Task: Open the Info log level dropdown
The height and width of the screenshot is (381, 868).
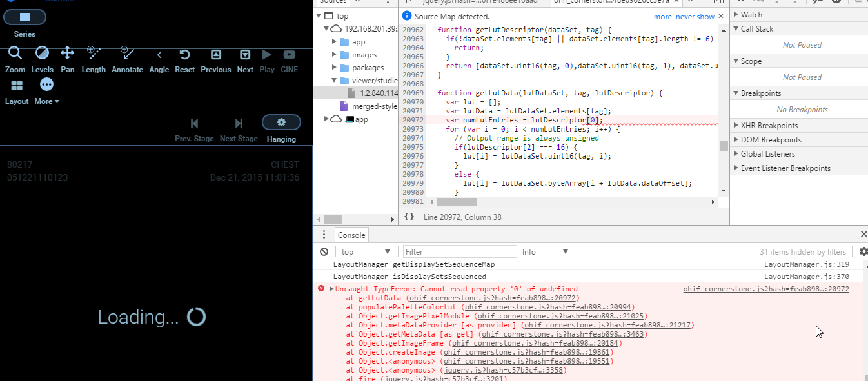Action: (545, 251)
